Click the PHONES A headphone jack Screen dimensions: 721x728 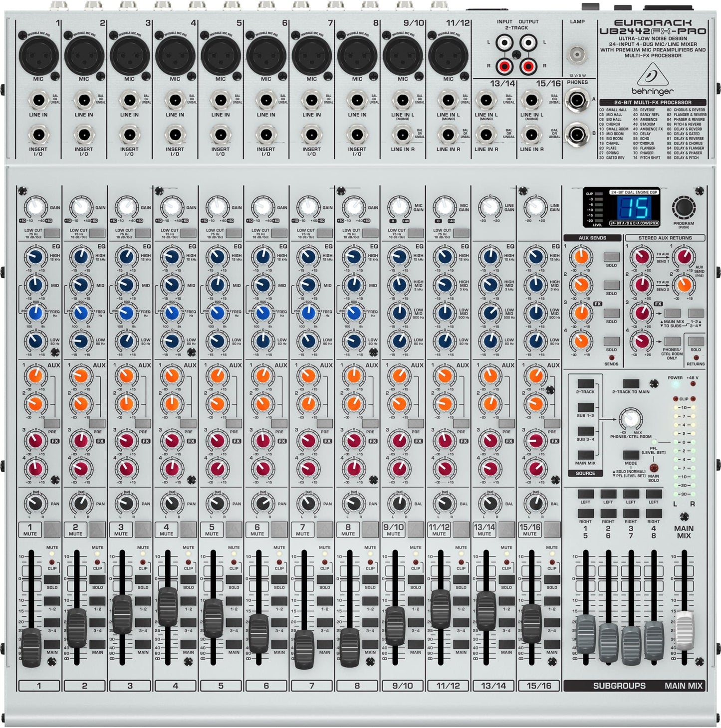pos(577,101)
